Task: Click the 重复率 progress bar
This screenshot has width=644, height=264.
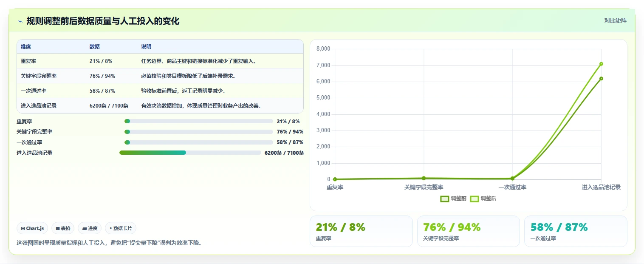Action: pyautogui.click(x=199, y=121)
